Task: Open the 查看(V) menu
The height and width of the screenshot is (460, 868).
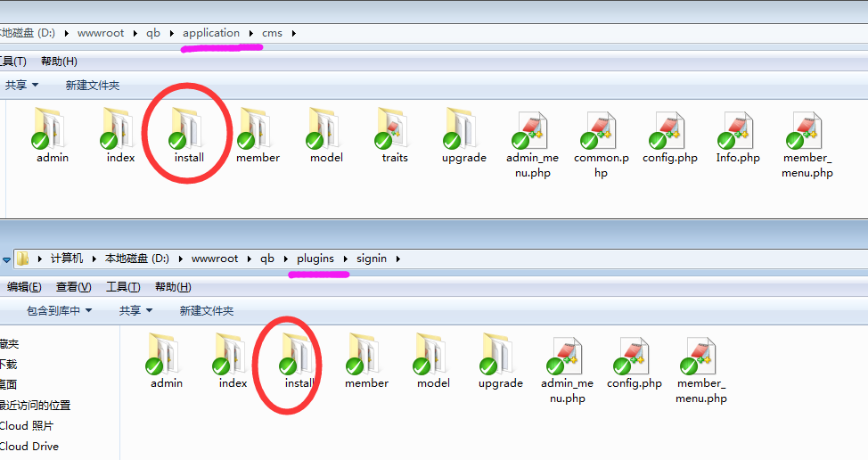Action: tap(74, 287)
